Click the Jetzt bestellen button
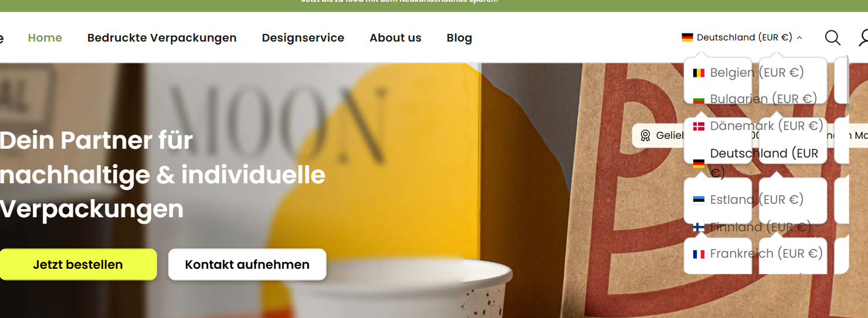 [x=78, y=265]
